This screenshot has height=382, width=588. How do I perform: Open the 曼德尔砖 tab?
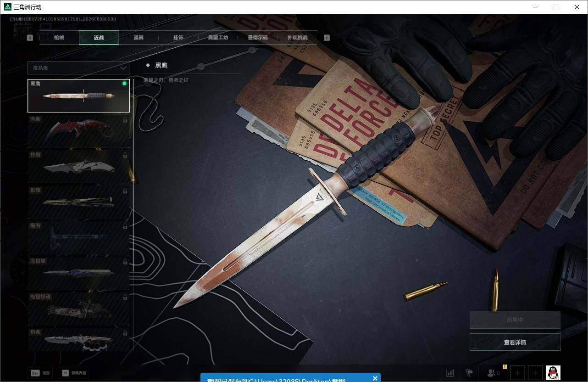[258, 38]
